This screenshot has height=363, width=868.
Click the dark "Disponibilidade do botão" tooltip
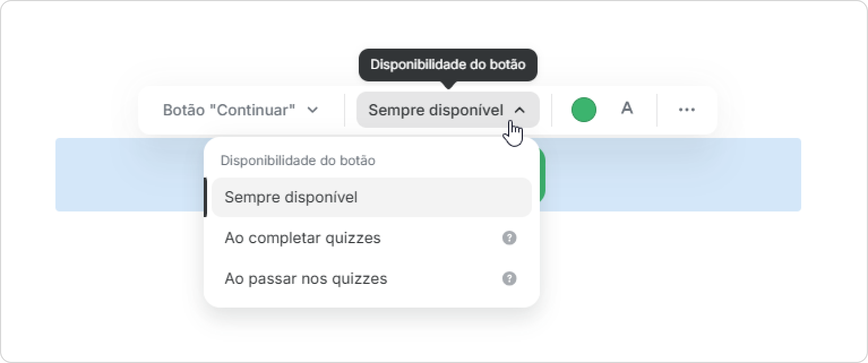448,64
